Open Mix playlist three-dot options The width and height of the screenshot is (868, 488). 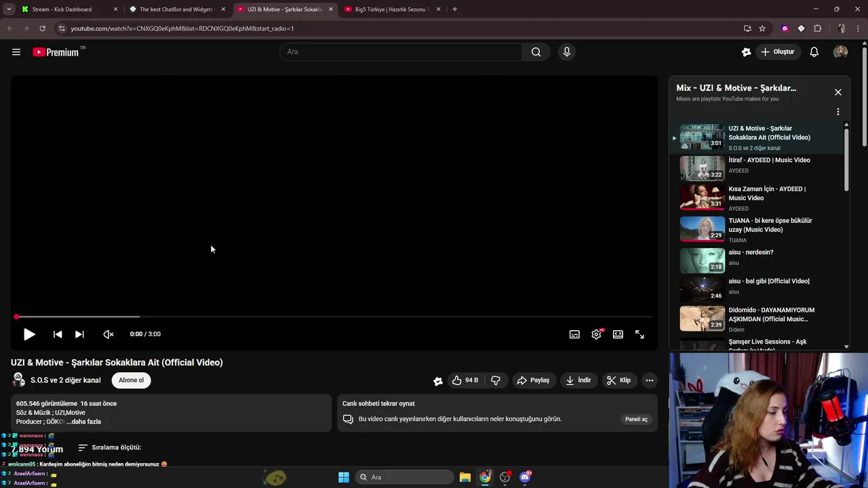click(838, 112)
